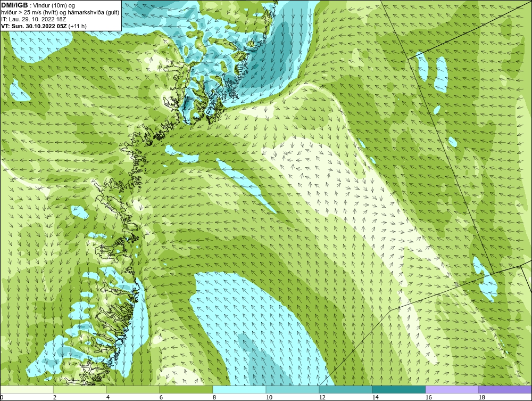Click the line beginning "hviður > 25 m/s (hvítt)"
Screen dimensions: 532x401
[x=60, y=12]
